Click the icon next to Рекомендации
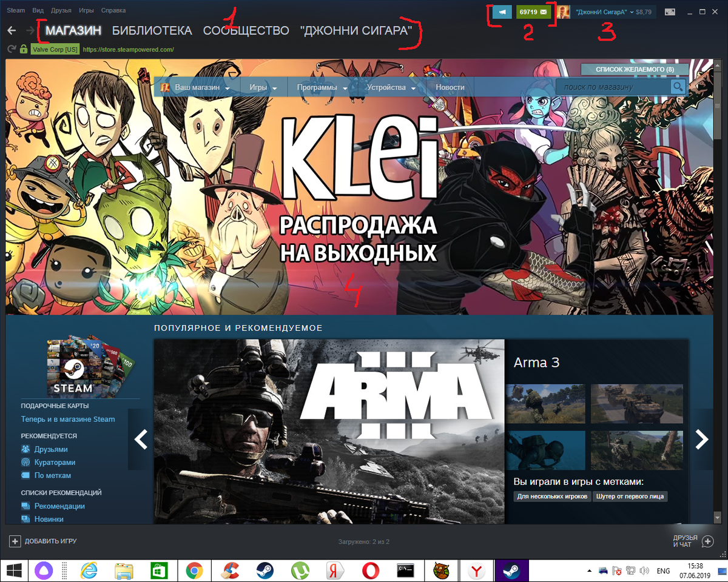This screenshot has width=728, height=582. coord(25,506)
